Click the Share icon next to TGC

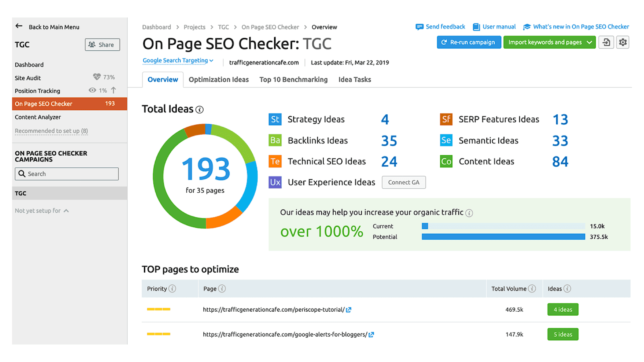[x=92, y=45]
